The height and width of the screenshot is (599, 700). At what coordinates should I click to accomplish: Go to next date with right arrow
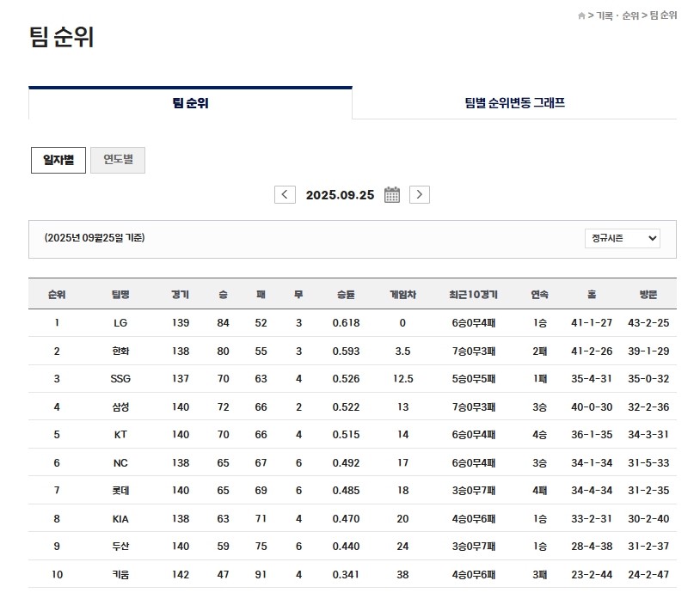pos(420,195)
